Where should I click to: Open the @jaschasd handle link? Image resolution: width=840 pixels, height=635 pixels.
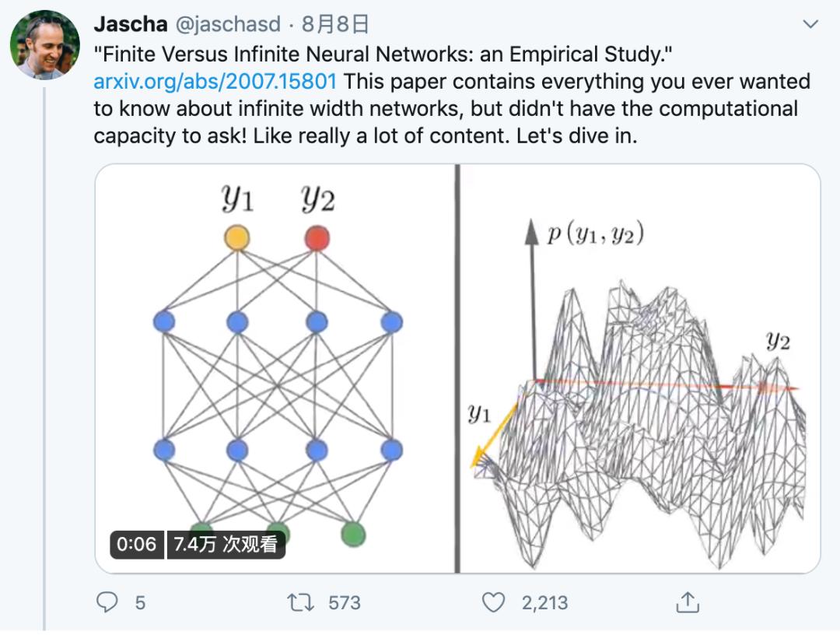pyautogui.click(x=228, y=24)
